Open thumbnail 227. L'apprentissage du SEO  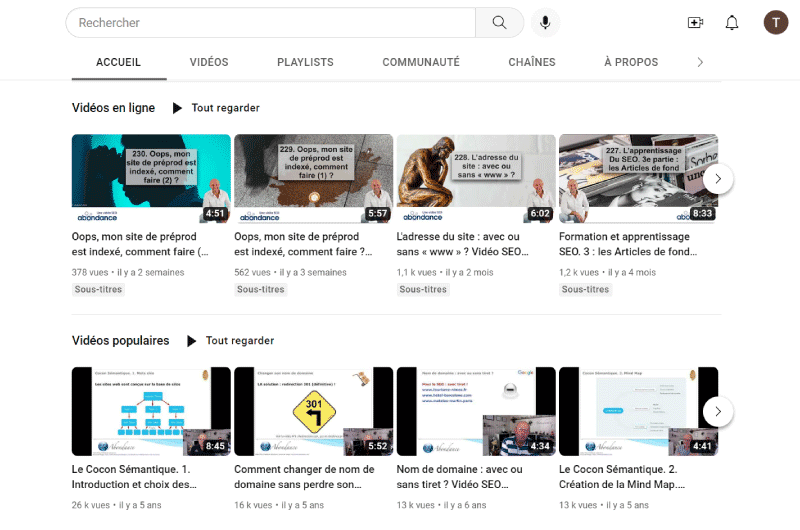(x=638, y=179)
